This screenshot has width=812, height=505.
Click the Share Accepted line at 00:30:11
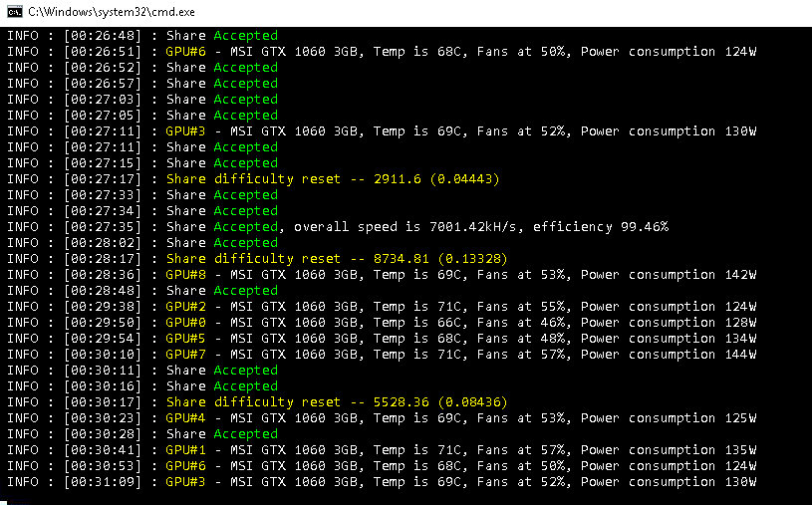[x=142, y=371]
